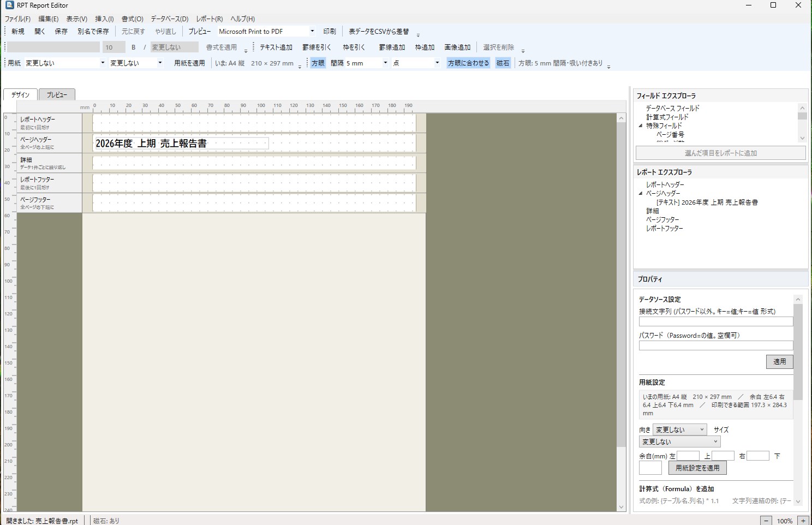Click the properties panel vertical scrollbar

(x=798, y=401)
